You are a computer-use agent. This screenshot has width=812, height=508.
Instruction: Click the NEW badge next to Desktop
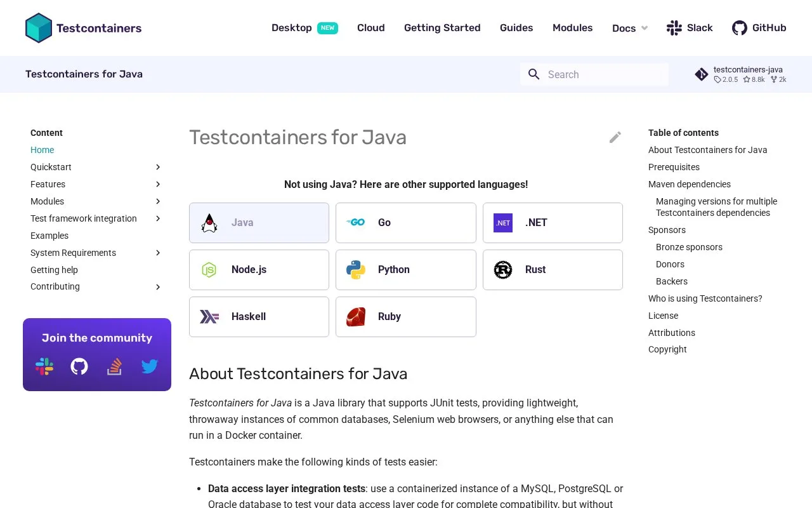[327, 28]
